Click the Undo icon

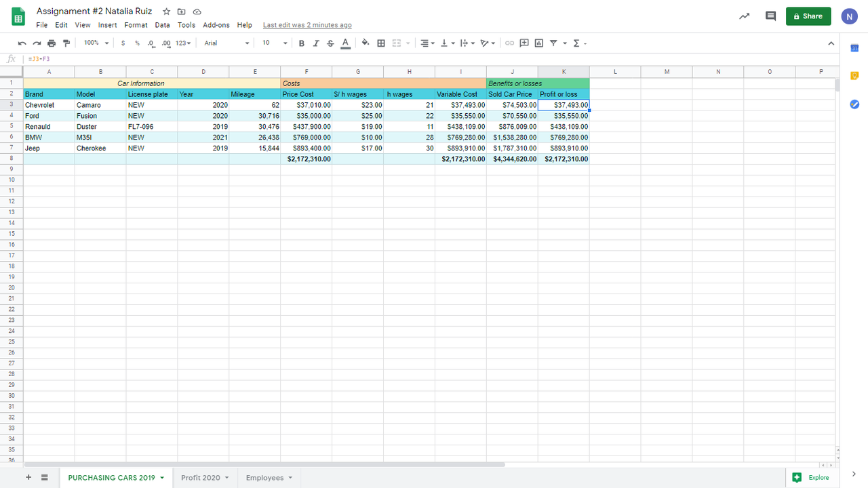(x=22, y=43)
